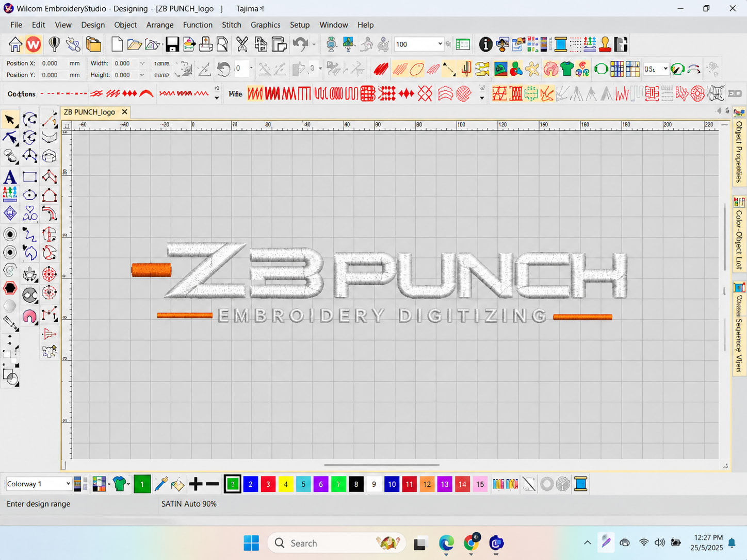Image resolution: width=747 pixels, height=560 pixels.
Task: Toggle the grid display icon
Action: (617, 69)
